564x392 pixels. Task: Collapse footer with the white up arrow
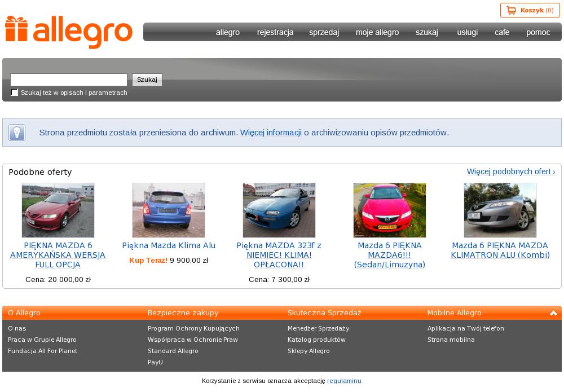click(554, 313)
